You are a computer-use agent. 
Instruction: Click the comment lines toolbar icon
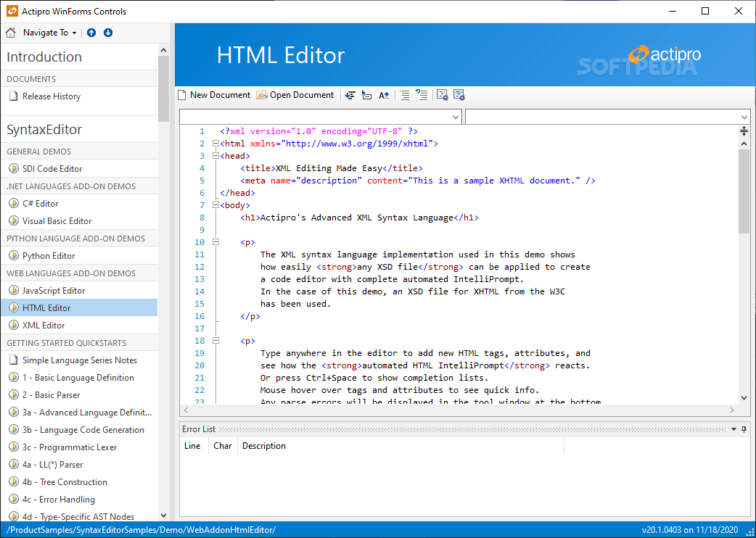(x=405, y=95)
